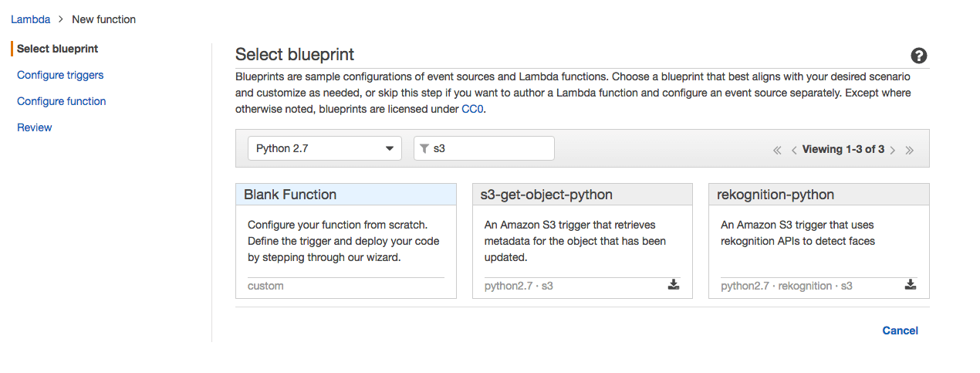
Task: Click the New function breadcrumb text
Action: 104,19
